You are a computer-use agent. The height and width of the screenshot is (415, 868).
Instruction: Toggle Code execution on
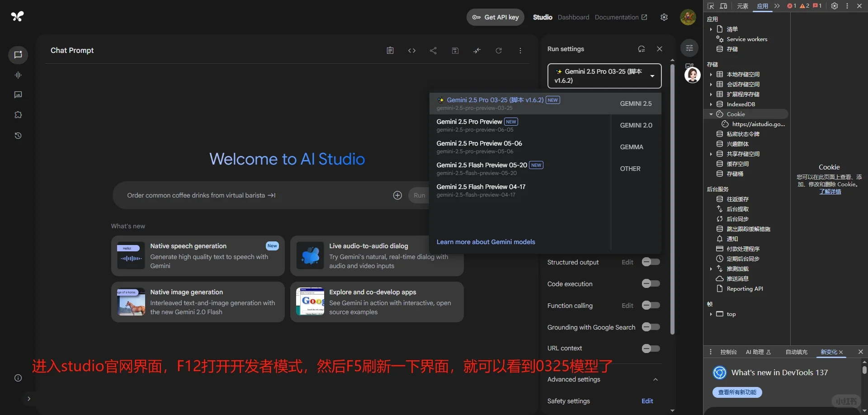point(650,283)
